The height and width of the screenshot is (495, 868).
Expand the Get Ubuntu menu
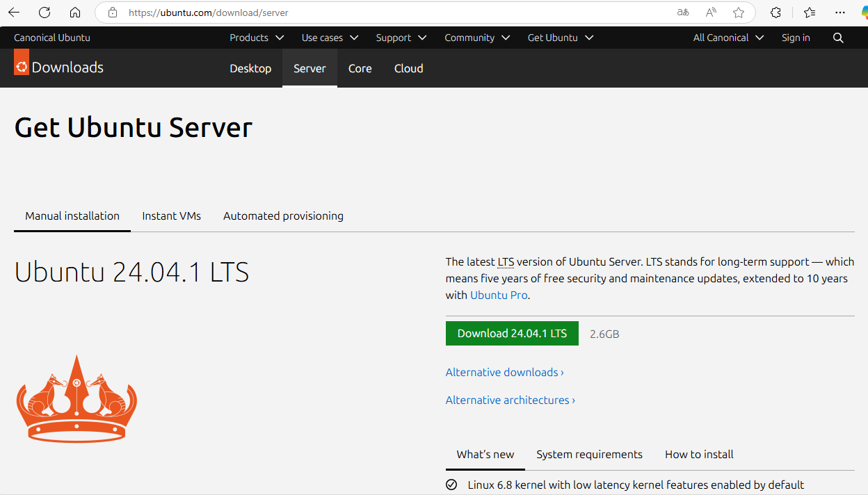click(561, 38)
